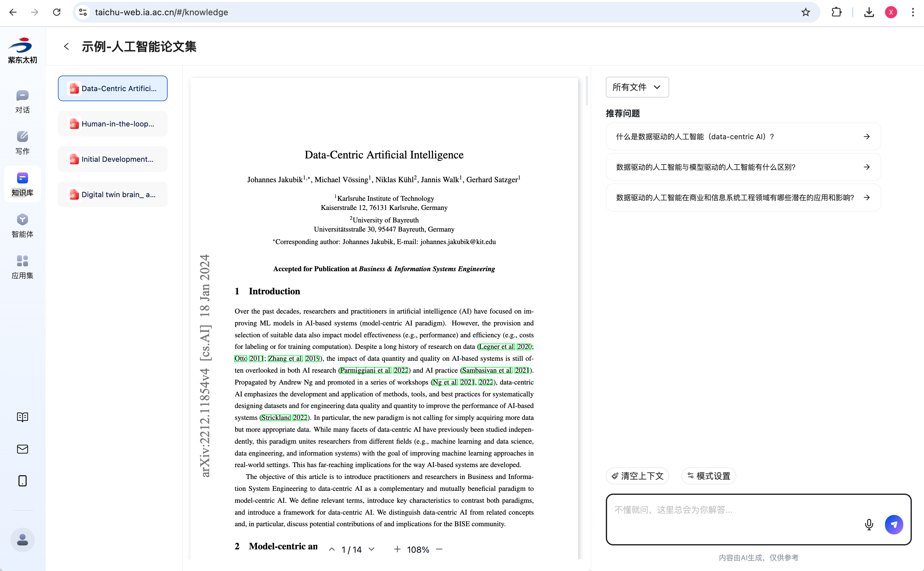Open the 智能体 agents sidebar icon
Screen dimensions: 924x571
point(22,225)
